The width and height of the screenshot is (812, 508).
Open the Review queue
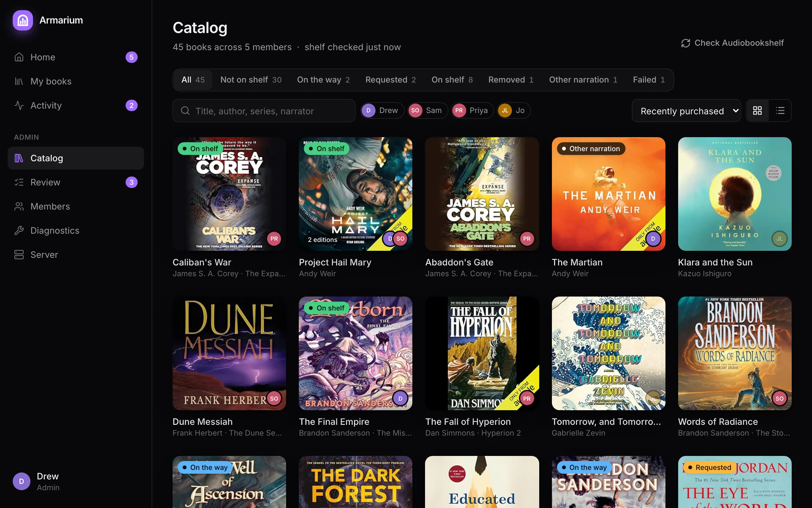(x=76, y=182)
